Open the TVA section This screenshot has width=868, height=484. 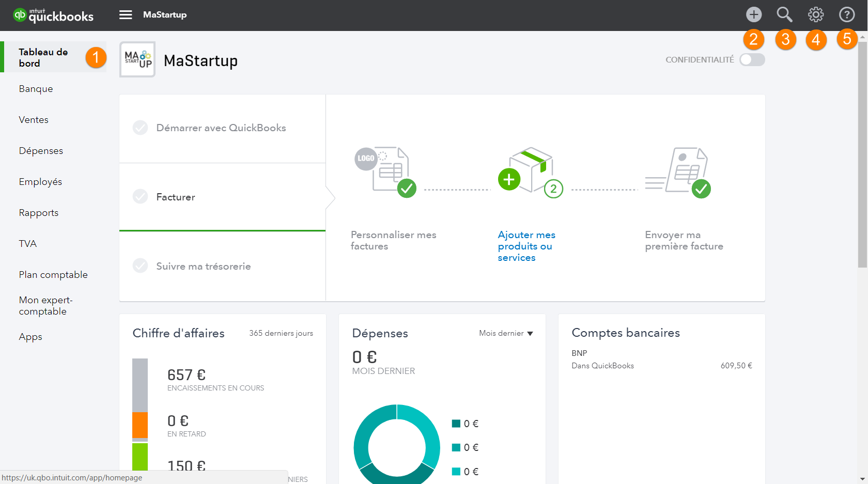[28, 244]
